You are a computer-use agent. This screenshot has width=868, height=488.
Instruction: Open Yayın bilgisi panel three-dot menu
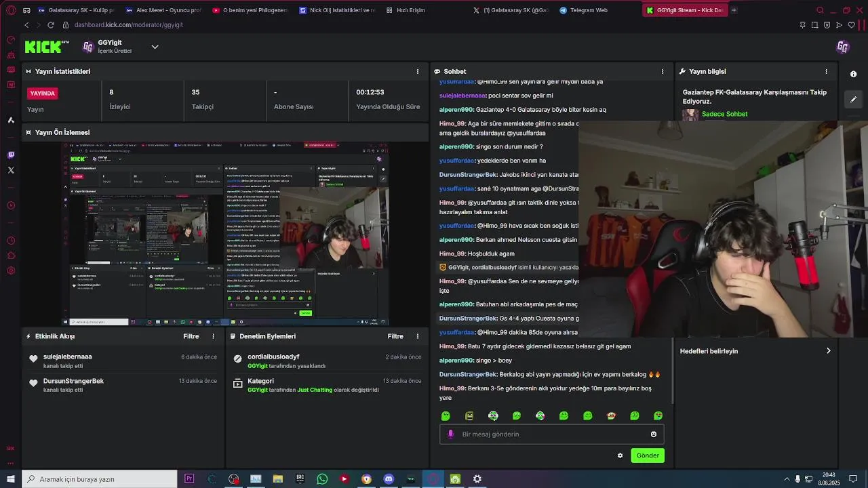826,71
